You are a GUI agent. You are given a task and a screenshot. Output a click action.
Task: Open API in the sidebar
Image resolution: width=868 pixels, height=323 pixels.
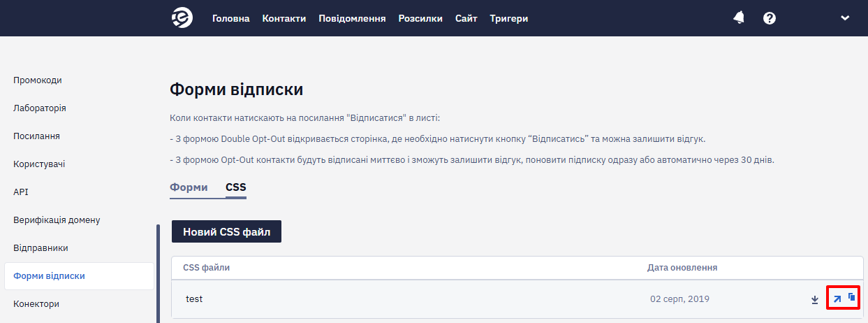coord(21,192)
